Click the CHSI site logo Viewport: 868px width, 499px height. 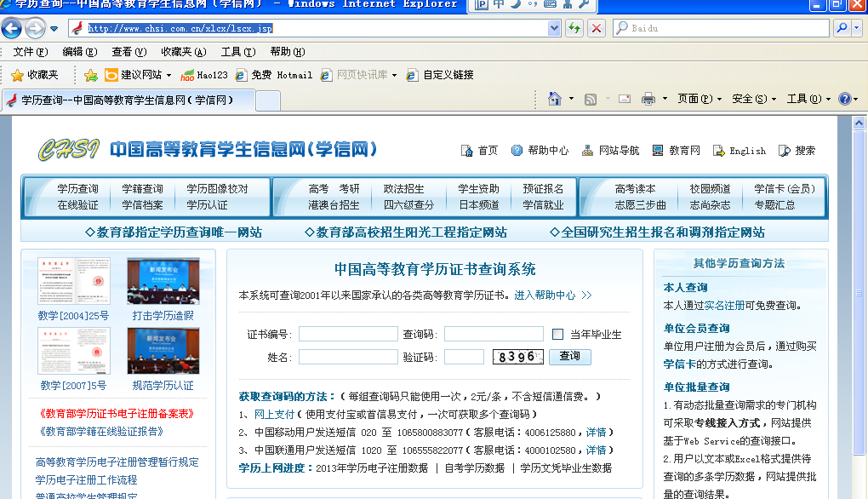pyautogui.click(x=69, y=150)
